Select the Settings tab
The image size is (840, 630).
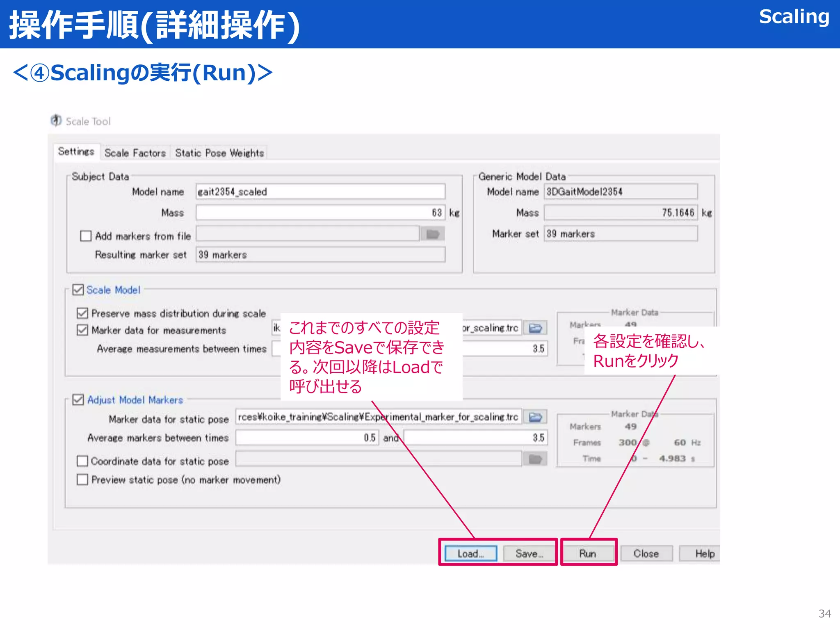click(76, 152)
